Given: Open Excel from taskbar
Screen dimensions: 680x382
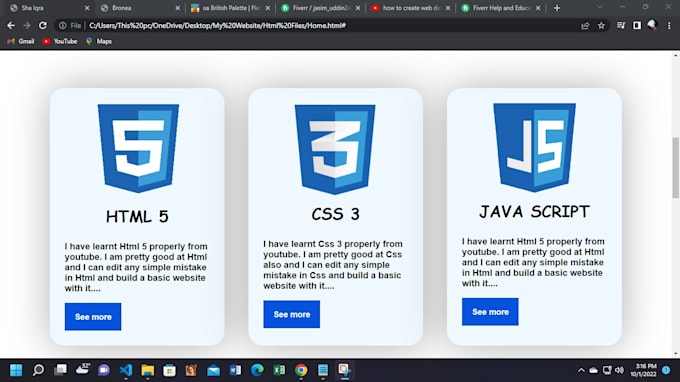Looking at the screenshot, I should [x=279, y=370].
